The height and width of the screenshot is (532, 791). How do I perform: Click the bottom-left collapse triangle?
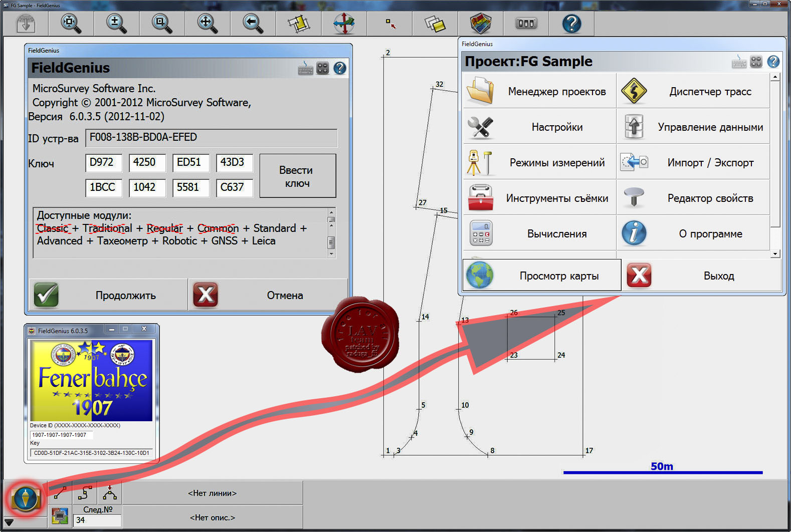point(9,522)
